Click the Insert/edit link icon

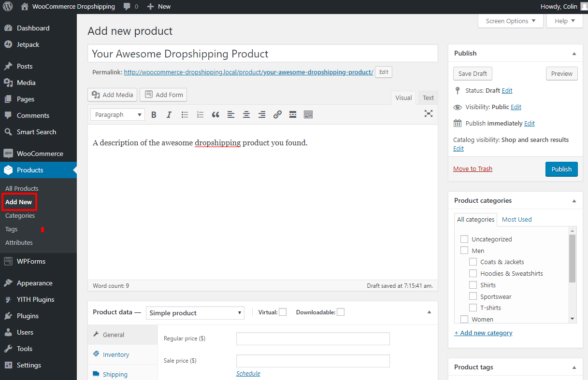pos(277,115)
